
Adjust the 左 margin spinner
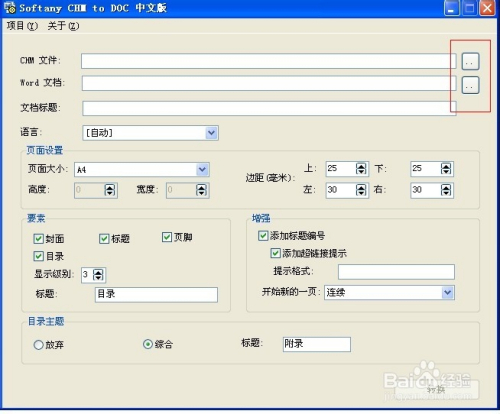(361, 190)
